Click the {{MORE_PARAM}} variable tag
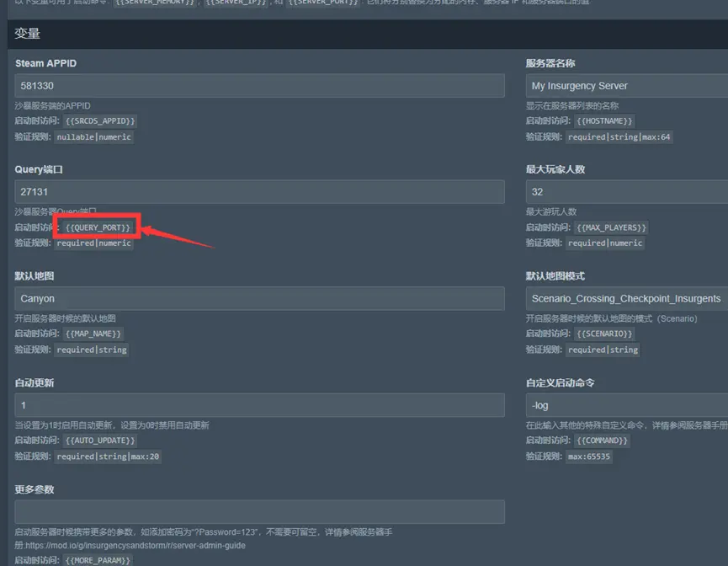 pos(98,560)
